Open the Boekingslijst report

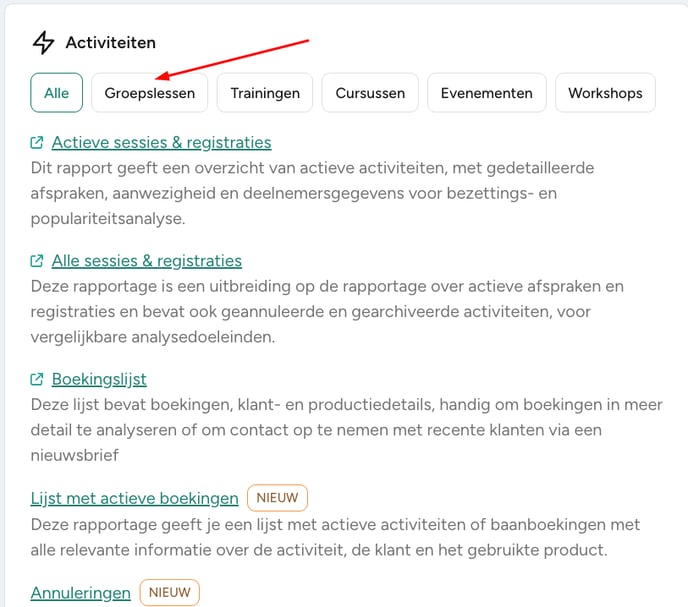pyautogui.click(x=99, y=379)
